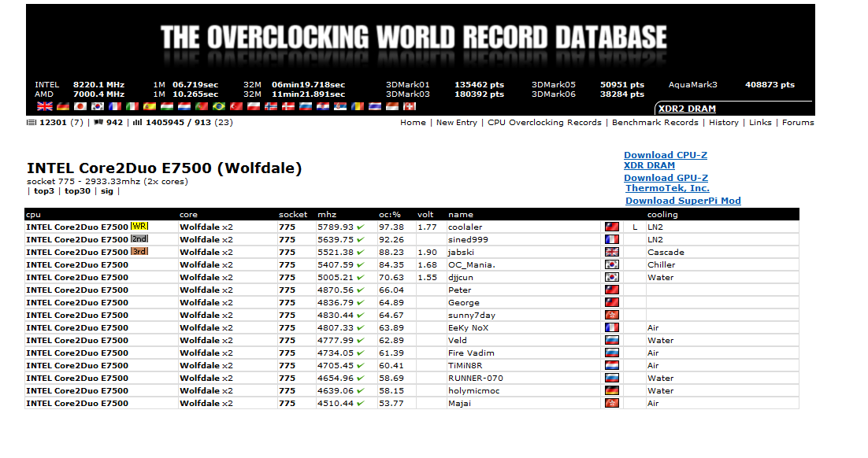Select the Denmark flag in header
868x458 pixels.
click(x=287, y=106)
